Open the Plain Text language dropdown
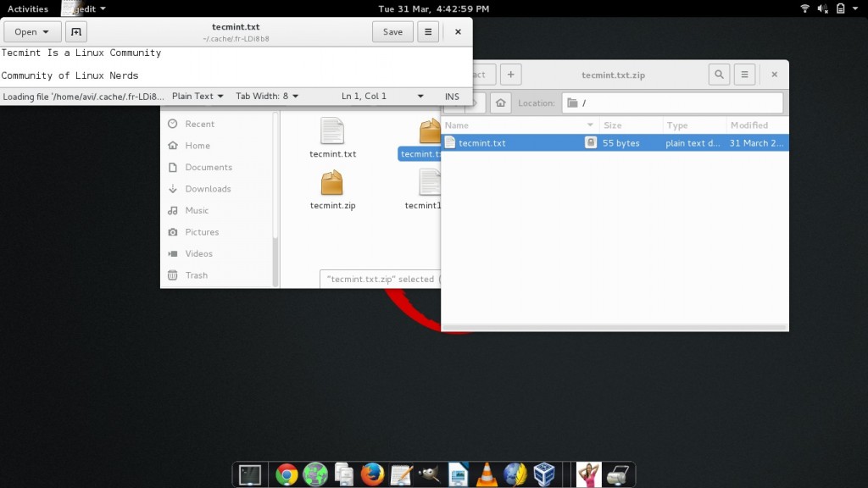This screenshot has height=488, width=868. 198,97
